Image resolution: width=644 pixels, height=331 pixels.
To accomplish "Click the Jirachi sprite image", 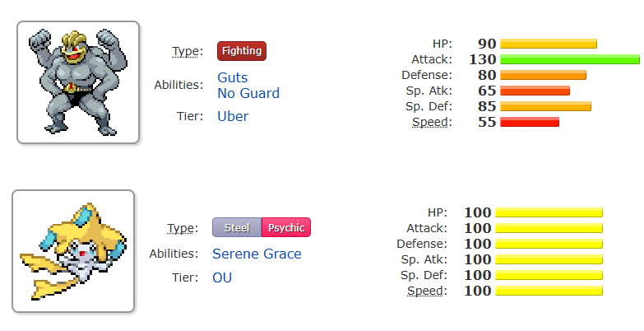I will [73, 251].
